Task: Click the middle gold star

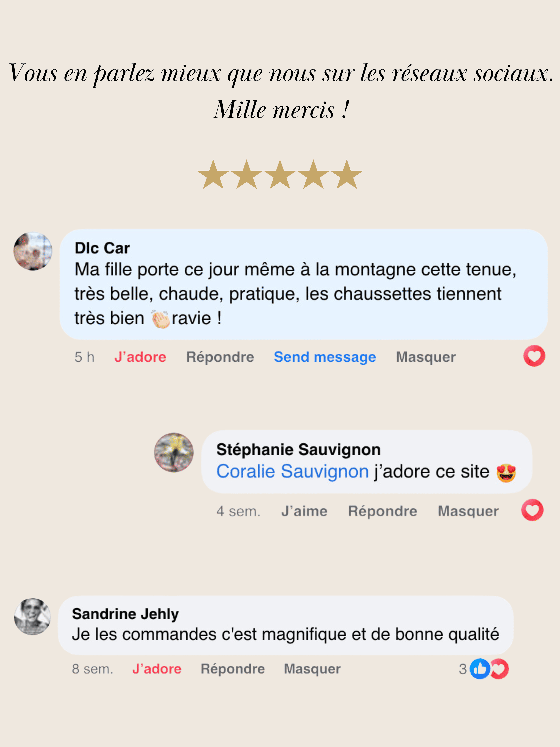Action: [x=280, y=175]
